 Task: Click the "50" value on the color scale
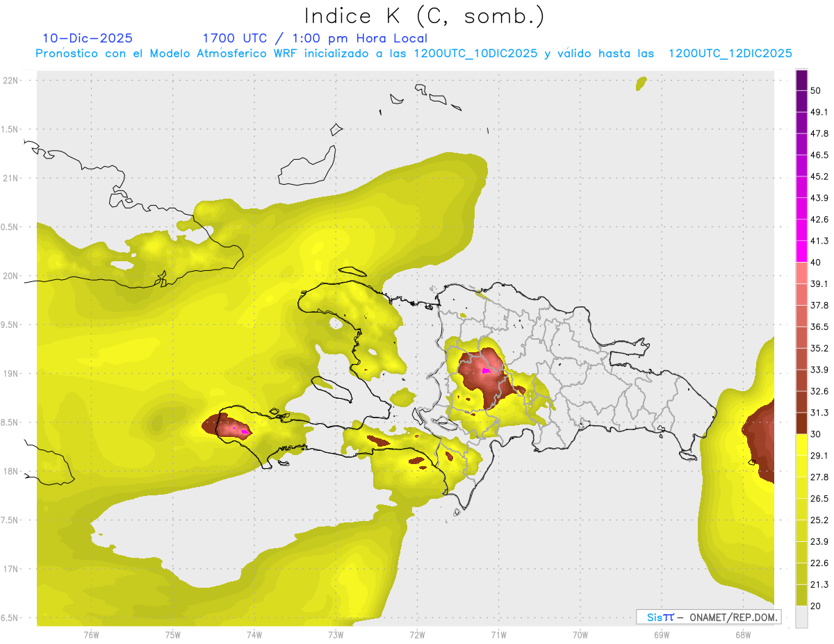tap(817, 90)
